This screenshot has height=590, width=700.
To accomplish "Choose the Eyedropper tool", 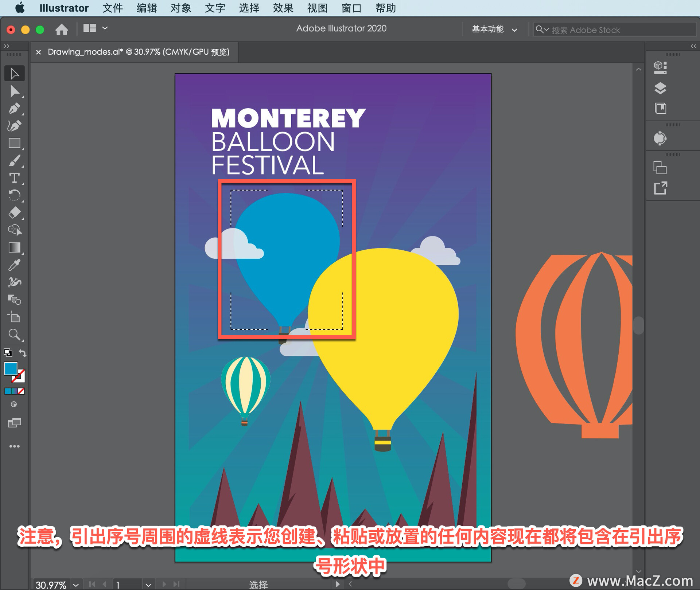I will pos(14,265).
